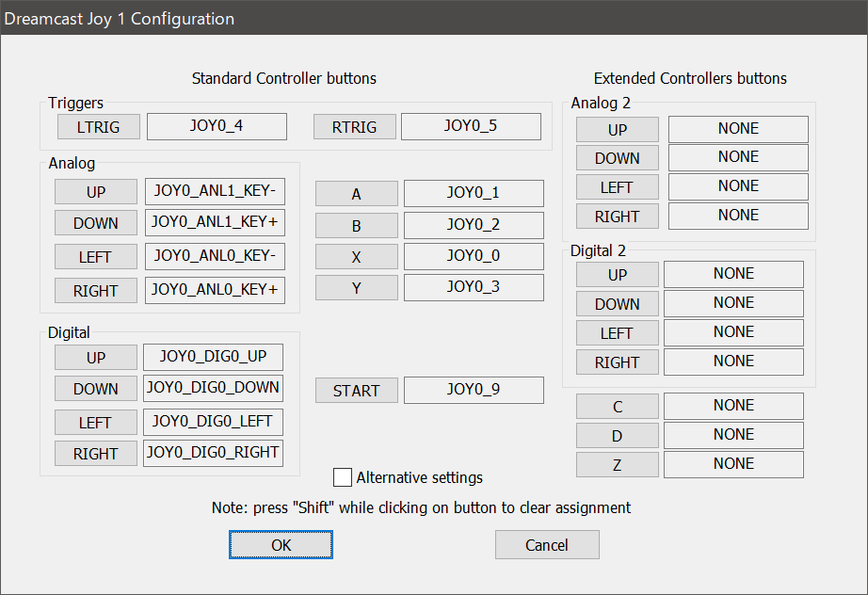Click the A button mapping
This screenshot has height=595, width=868.
[357, 194]
